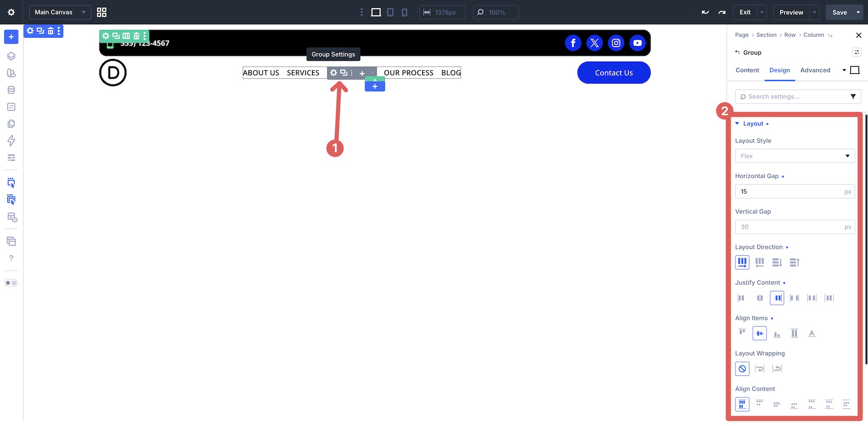Go to Page in breadcrumb
Viewport: 868px width, 426px height.
(x=742, y=35)
